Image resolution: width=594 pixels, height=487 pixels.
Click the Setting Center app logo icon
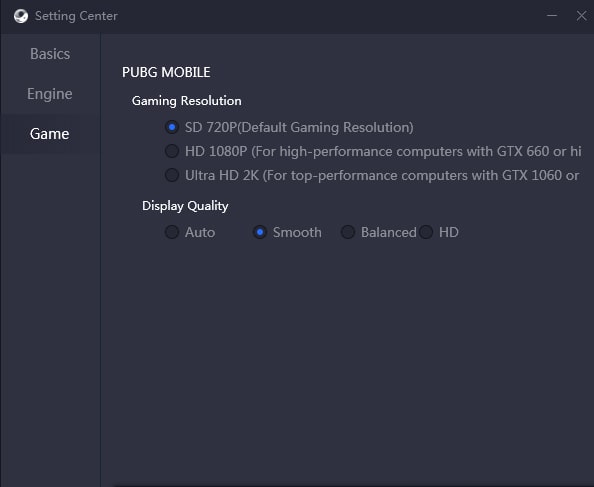(21, 16)
